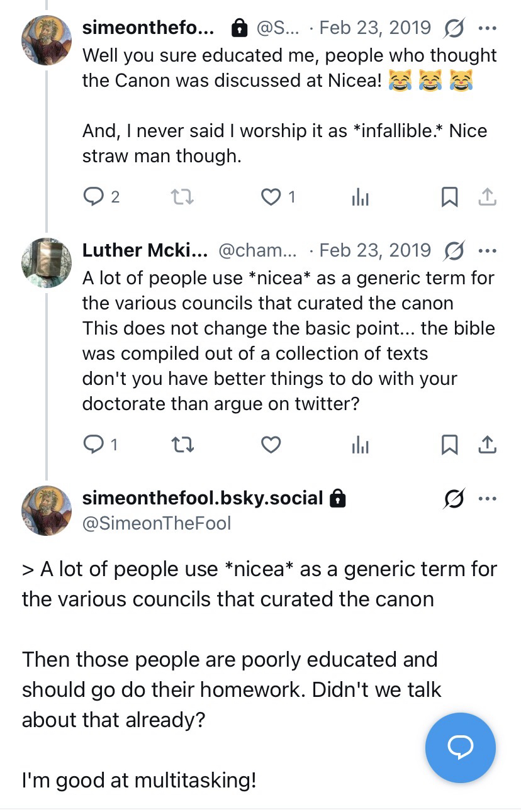Reply to Luther Mcki's tweet
Viewport: 521px width, 812px height.
(93, 445)
